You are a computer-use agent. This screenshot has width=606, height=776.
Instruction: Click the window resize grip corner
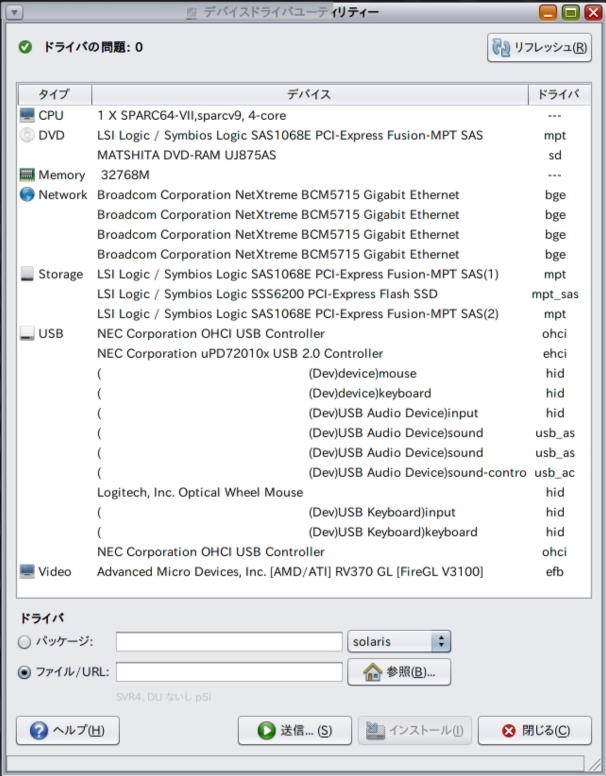(x=595, y=764)
